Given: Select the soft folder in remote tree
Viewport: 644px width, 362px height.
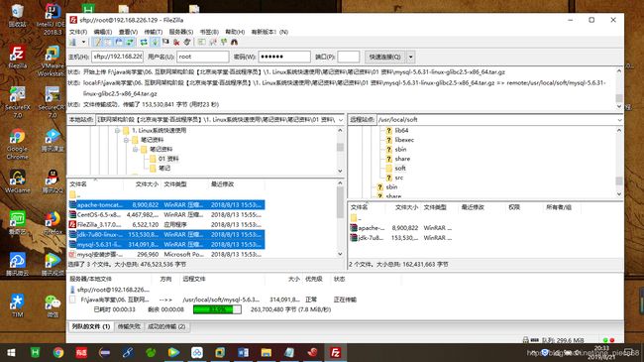Looking at the screenshot, I should [x=396, y=169].
